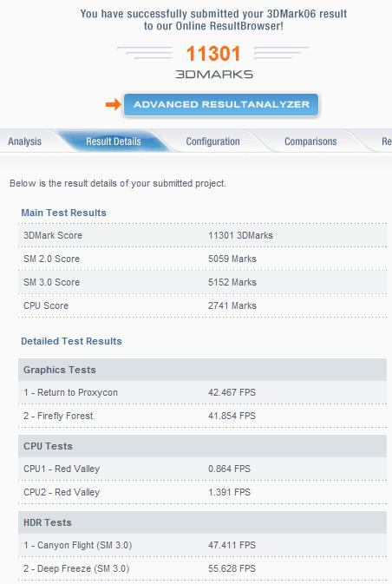This screenshot has height=584, width=392.
Task: Click the Graphics Tests section header
Action: click(202, 370)
